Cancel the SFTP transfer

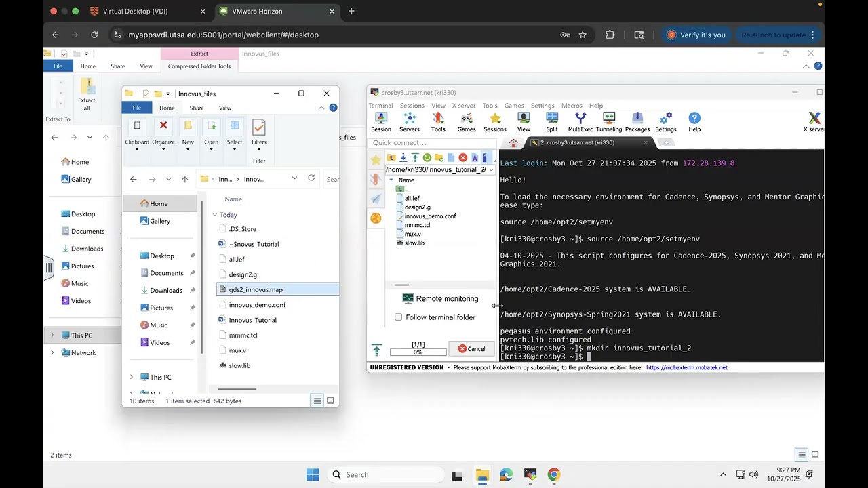click(x=471, y=348)
